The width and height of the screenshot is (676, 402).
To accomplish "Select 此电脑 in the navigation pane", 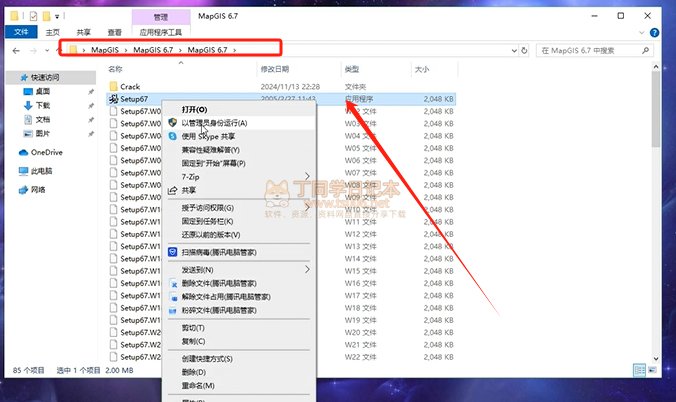I will (x=41, y=171).
